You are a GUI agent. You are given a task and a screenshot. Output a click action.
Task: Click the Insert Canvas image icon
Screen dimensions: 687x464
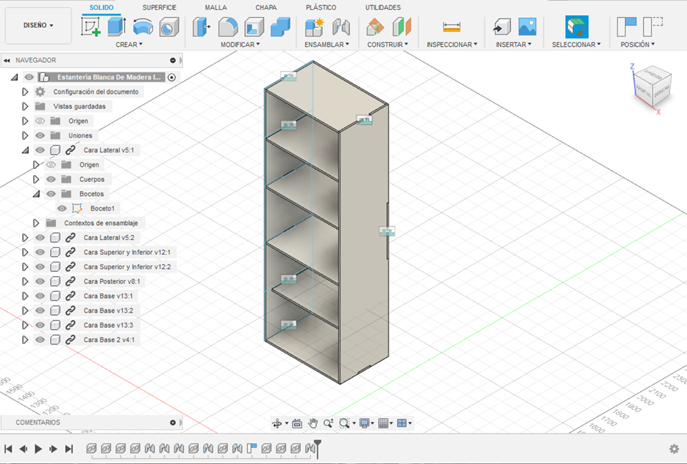[527, 27]
